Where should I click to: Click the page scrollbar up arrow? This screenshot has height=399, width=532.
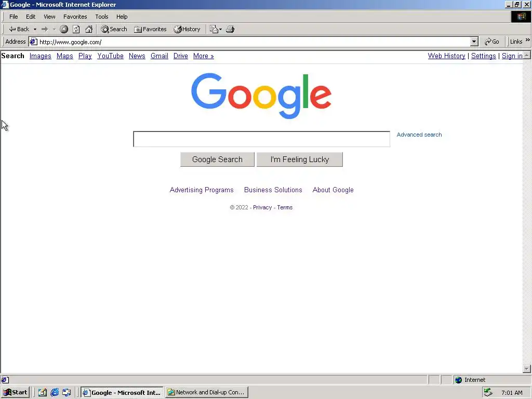pyautogui.click(x=527, y=55)
